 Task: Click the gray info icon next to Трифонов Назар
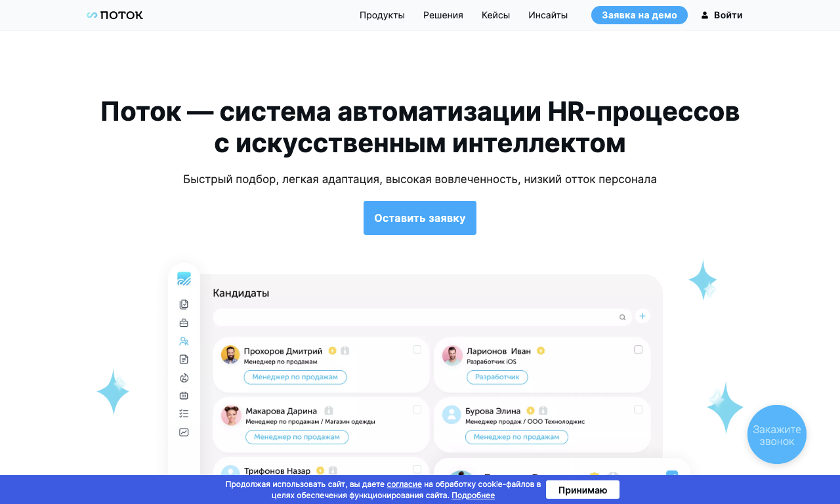coord(333,471)
